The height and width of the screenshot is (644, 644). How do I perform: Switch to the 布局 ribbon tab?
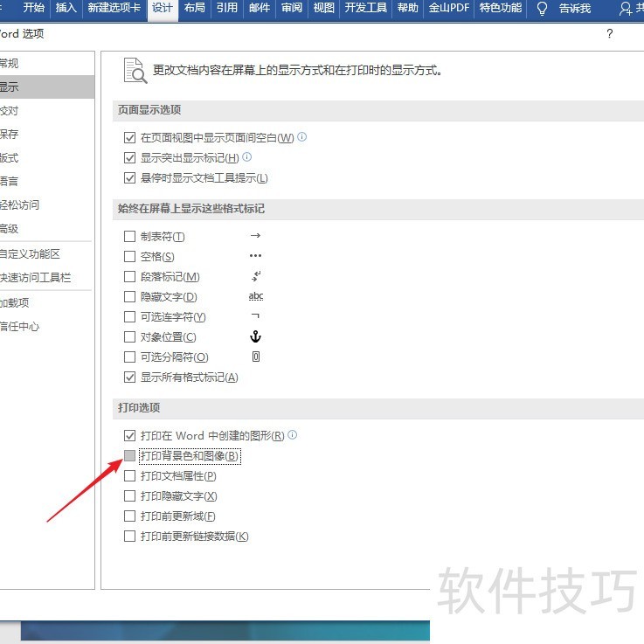pyautogui.click(x=195, y=9)
